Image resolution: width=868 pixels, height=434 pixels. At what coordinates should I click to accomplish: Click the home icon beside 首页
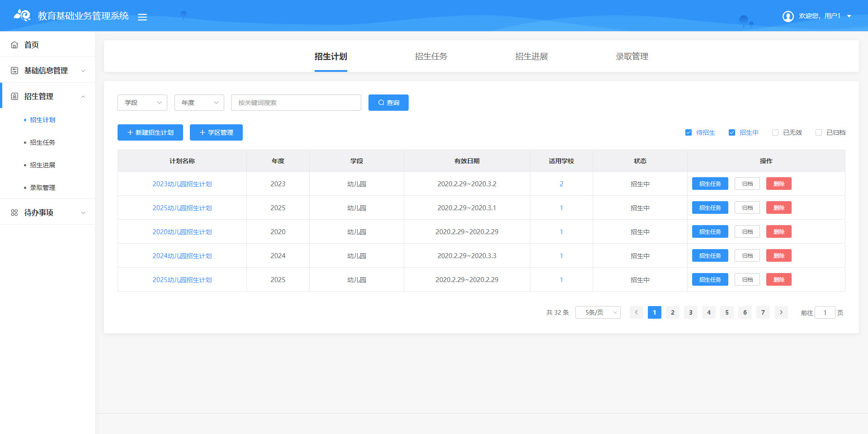(14, 45)
